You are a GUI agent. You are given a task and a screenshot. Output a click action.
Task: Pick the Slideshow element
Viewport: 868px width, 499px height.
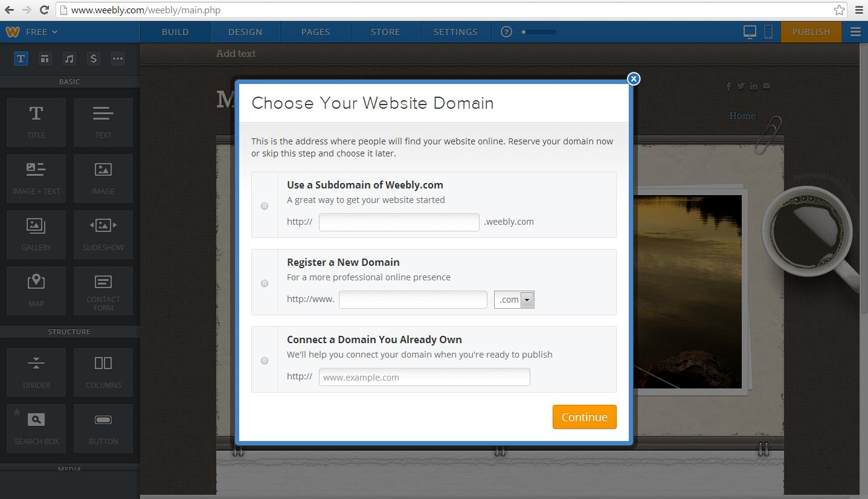click(x=103, y=234)
